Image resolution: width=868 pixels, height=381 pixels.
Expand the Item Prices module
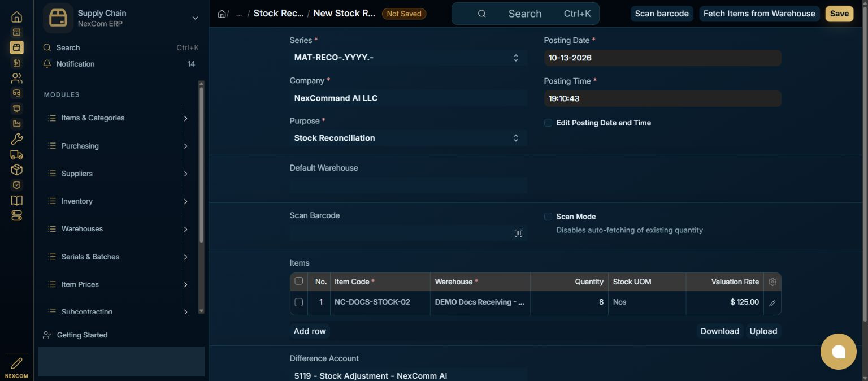[x=185, y=284]
